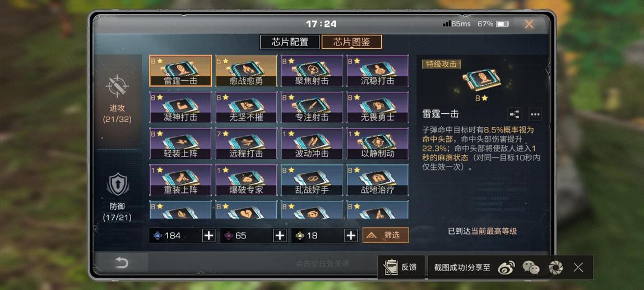Expand the 筛选 filter menu
This screenshot has width=644, height=290.
[386, 235]
